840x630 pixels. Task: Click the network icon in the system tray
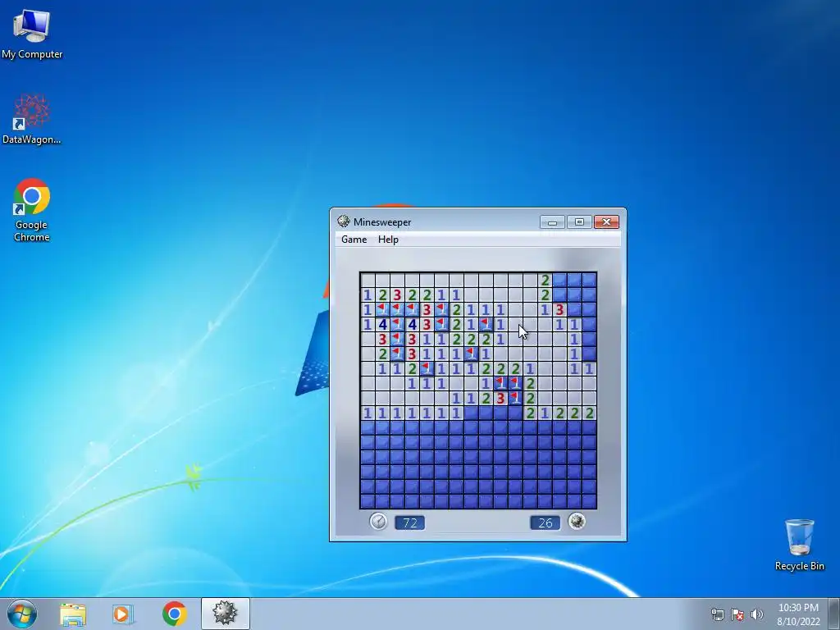point(717,614)
